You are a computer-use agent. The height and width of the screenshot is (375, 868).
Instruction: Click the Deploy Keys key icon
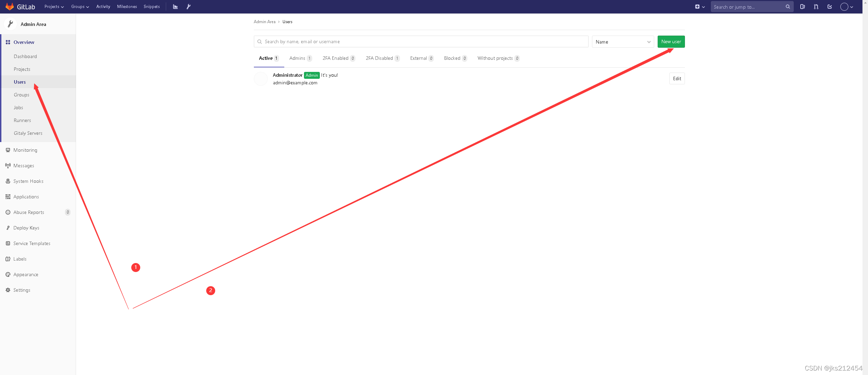8,228
